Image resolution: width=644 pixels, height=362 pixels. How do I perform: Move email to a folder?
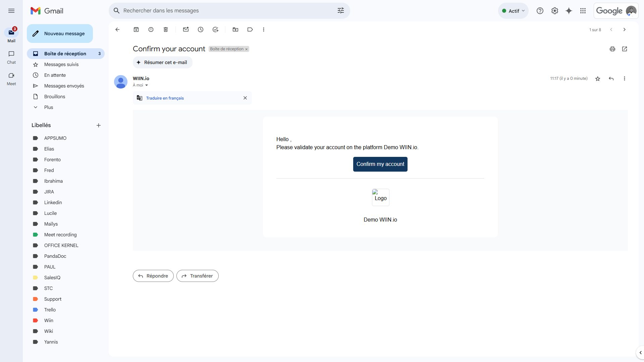[x=235, y=29]
